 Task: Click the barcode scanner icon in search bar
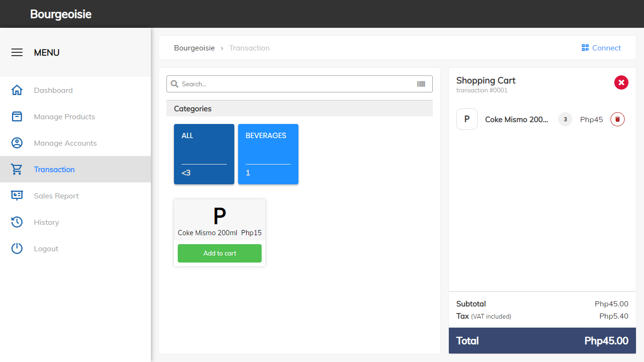[x=421, y=83]
